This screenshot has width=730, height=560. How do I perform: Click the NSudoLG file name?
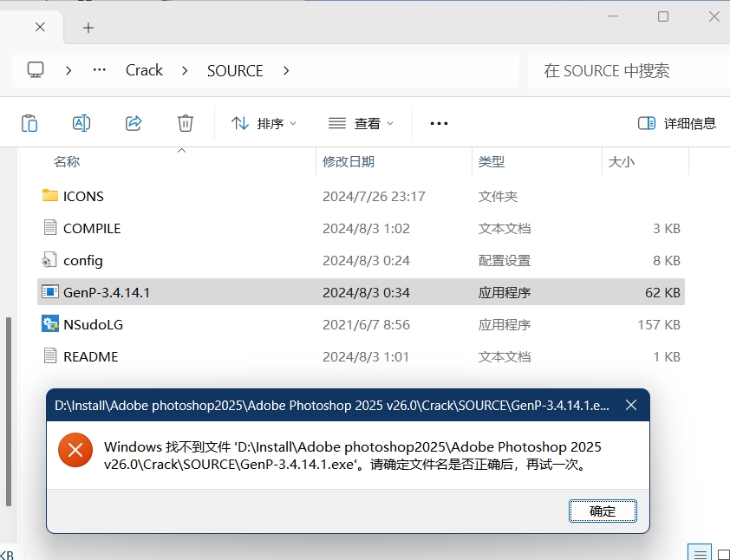(x=93, y=325)
